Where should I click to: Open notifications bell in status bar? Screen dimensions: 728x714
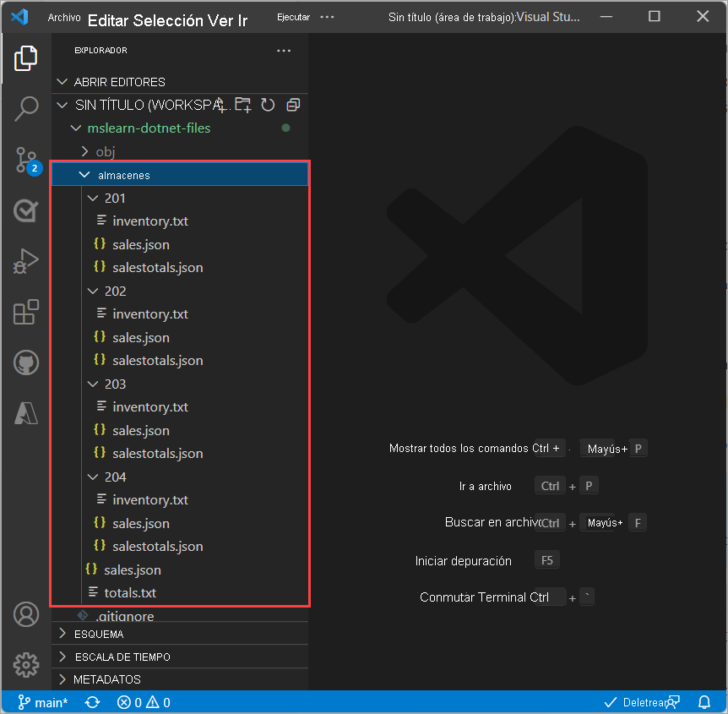click(704, 702)
